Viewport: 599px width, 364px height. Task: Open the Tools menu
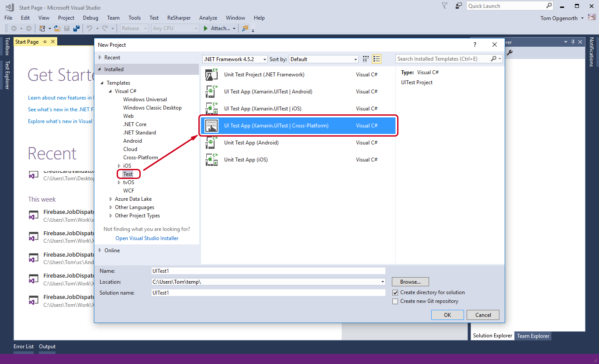point(135,18)
